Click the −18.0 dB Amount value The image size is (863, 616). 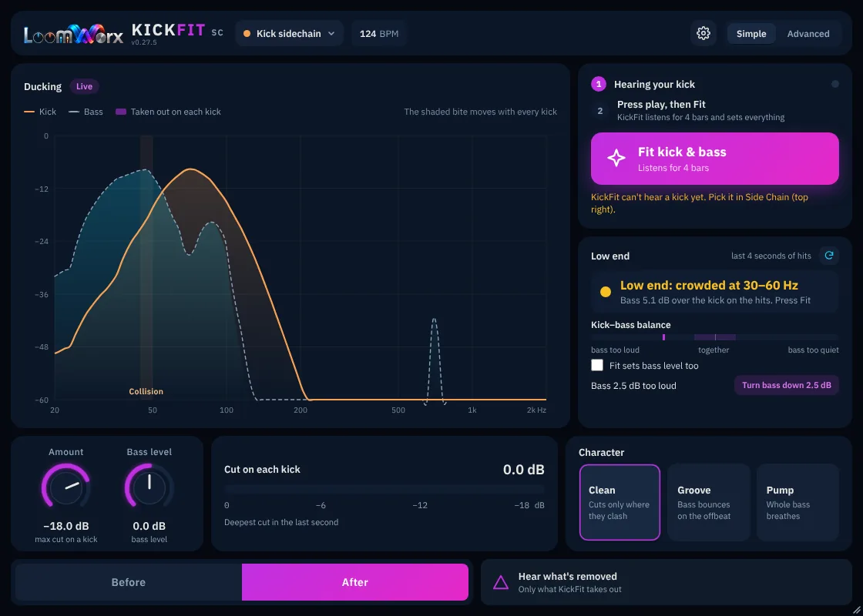66,526
